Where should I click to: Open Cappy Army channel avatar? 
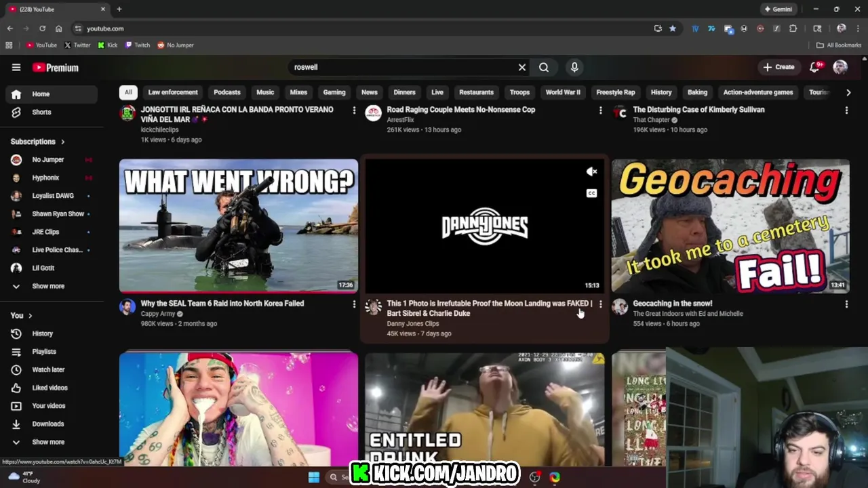tap(127, 307)
